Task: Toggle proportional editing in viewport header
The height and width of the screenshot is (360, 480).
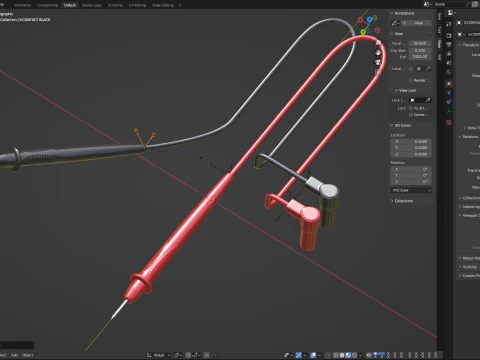Action: (207, 355)
